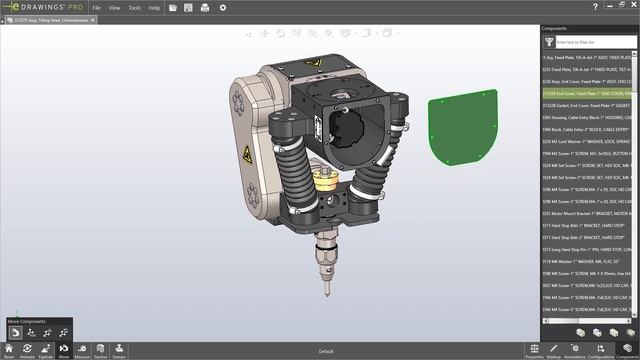Viewport: 640px width, 360px height.
Task: Select free drag mode in Move Components
Action: click(16, 333)
